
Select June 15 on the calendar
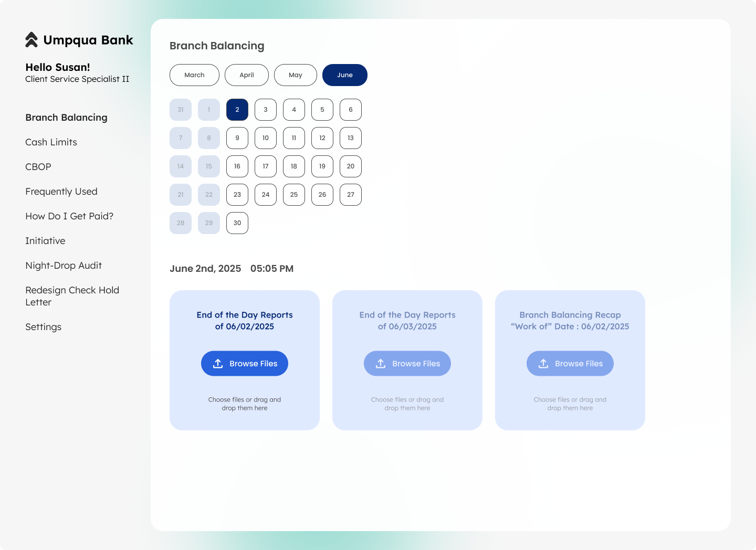[x=208, y=166]
